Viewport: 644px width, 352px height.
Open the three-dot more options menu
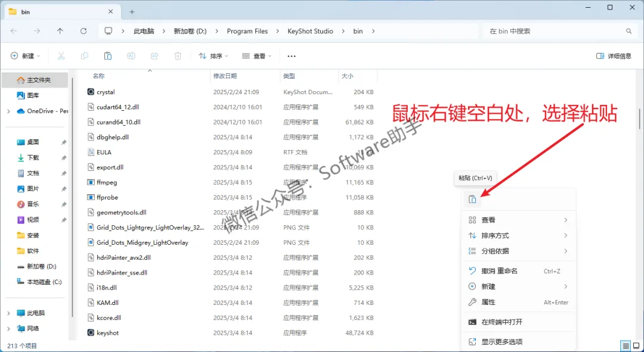tap(292, 56)
